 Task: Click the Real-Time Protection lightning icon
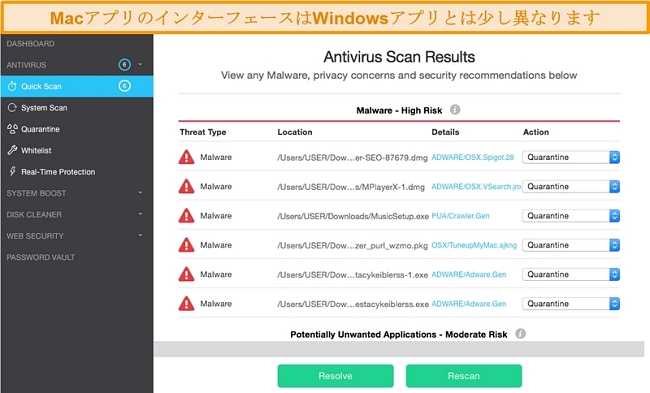click(12, 171)
